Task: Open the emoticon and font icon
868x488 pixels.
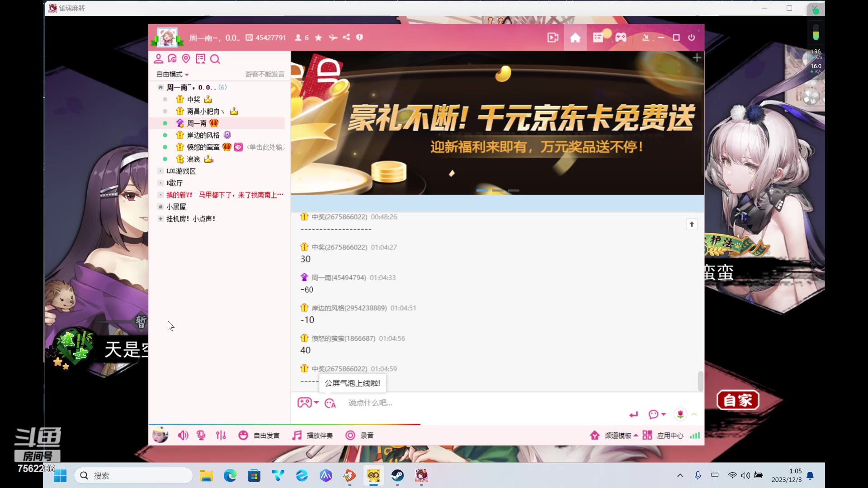Action: click(x=330, y=403)
